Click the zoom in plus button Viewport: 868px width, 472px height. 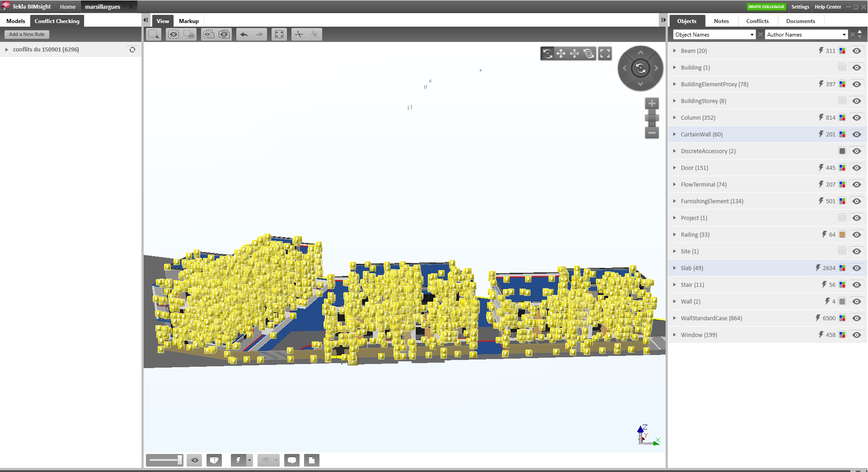click(x=652, y=103)
